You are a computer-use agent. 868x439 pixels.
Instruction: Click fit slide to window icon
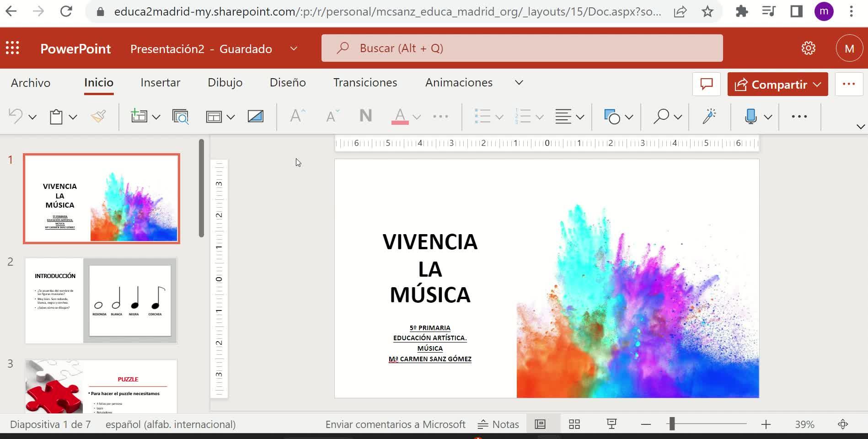843,424
